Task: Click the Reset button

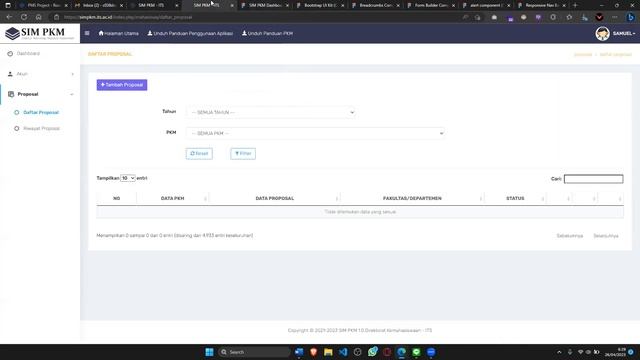Action: pos(199,153)
